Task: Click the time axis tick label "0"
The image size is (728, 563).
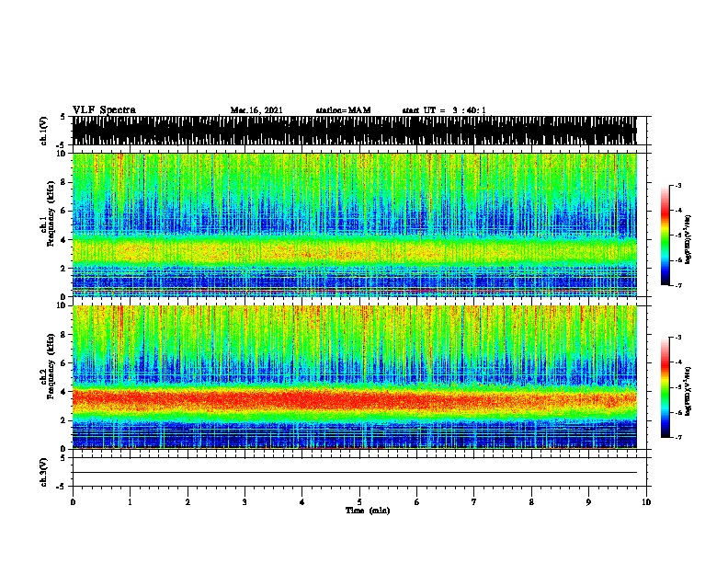Action: 73,502
